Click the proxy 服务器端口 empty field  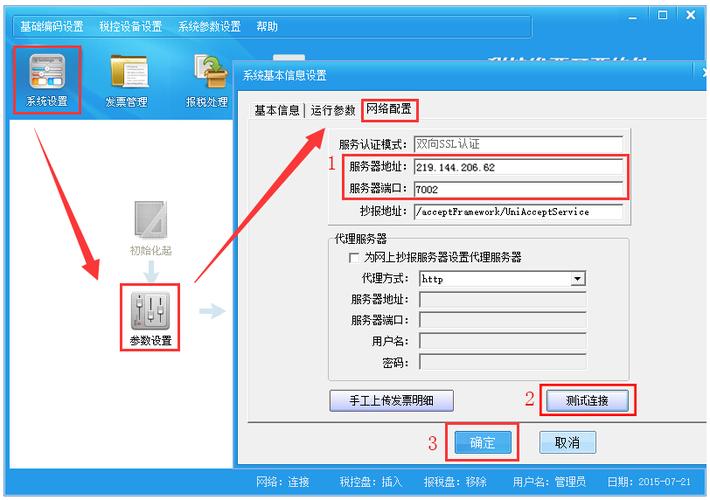pos(503,320)
